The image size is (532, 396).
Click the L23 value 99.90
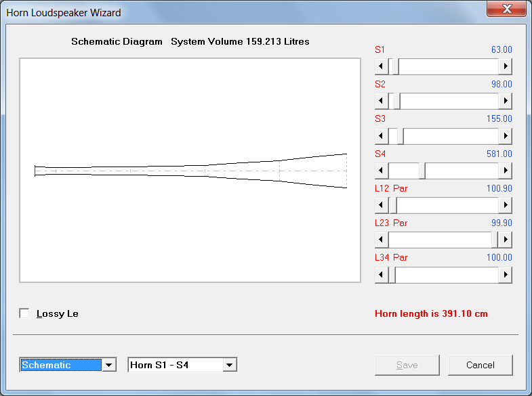pyautogui.click(x=502, y=223)
